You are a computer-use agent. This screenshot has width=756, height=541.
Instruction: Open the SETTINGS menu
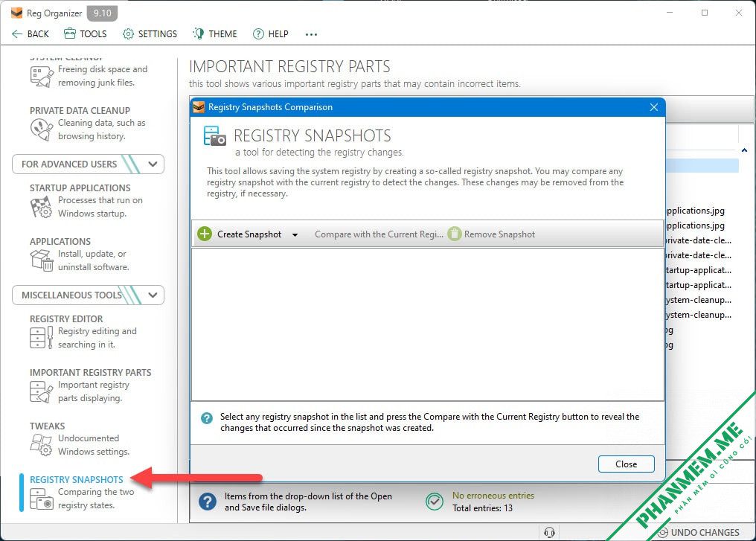150,33
